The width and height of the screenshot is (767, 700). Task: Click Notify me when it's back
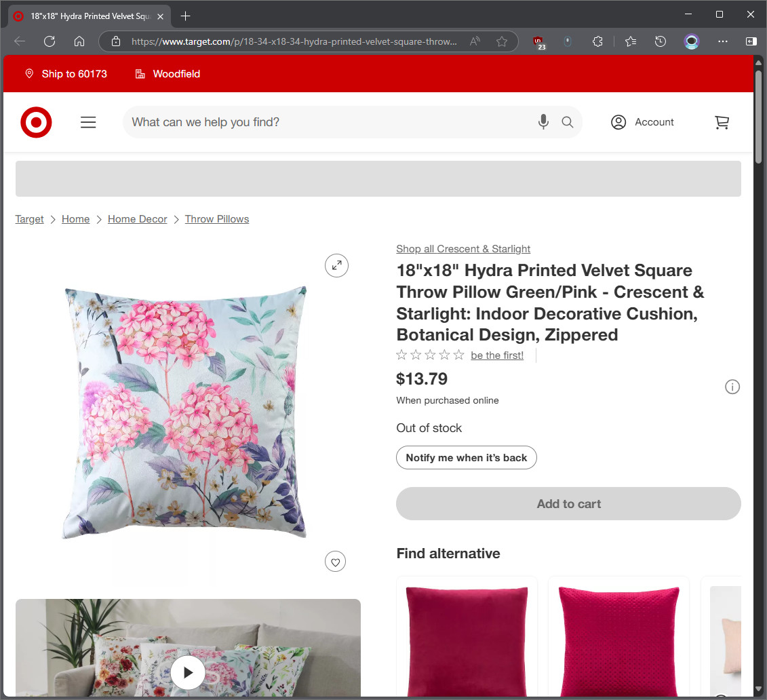[466, 458]
